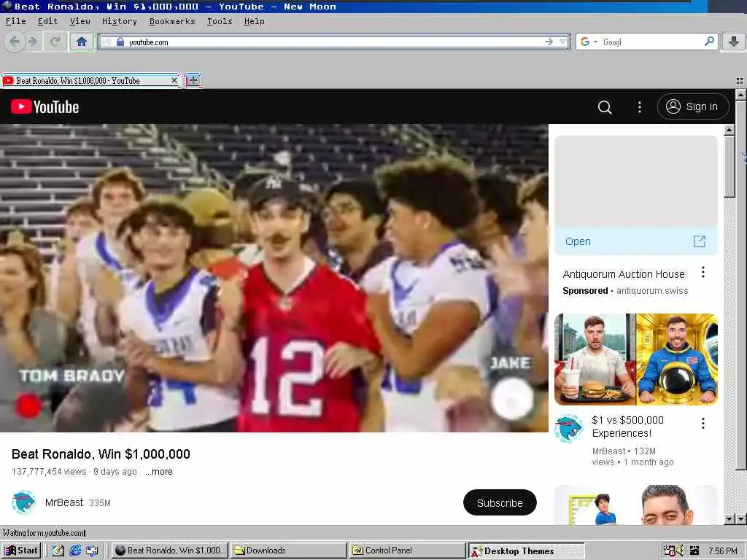Screen dimensions: 747x560
Task: Switch to the Downloads taskbar window
Action: [x=289, y=551]
